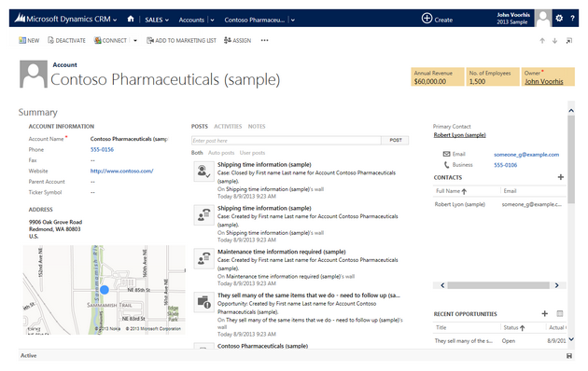Open opportunities grid view icon

(560, 313)
